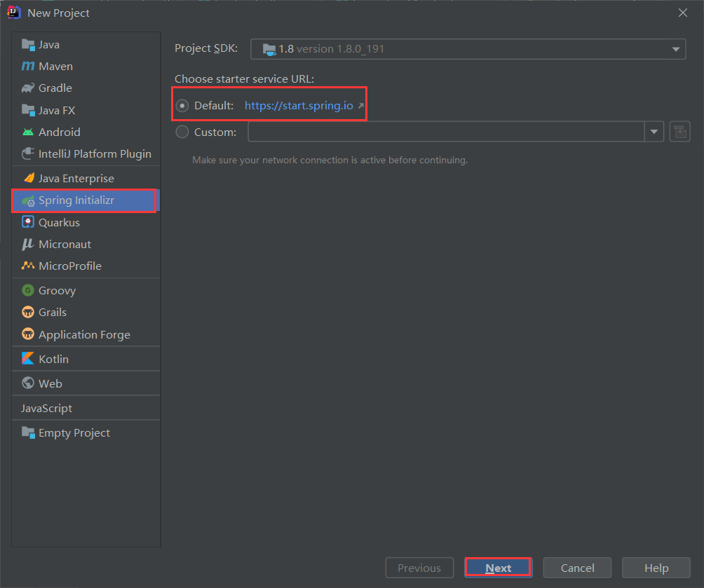Select the Java FX list entry
The height and width of the screenshot is (588, 704).
[x=86, y=110]
